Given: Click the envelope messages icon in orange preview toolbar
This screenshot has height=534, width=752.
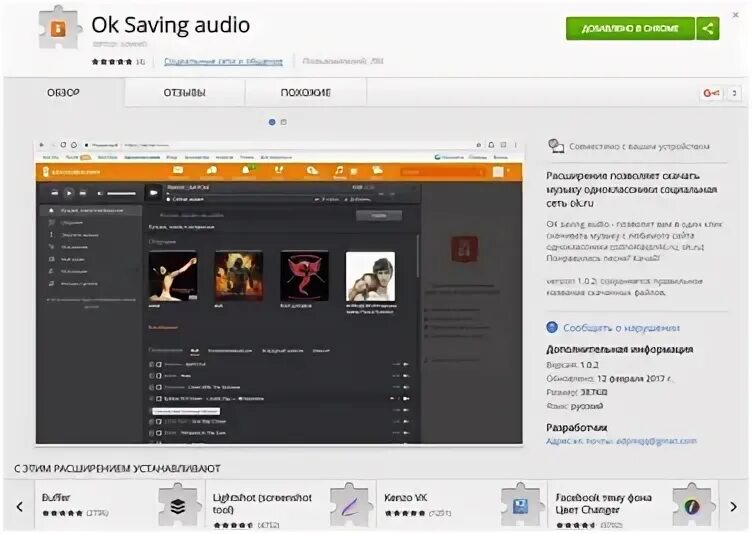Looking at the screenshot, I should click(178, 171).
